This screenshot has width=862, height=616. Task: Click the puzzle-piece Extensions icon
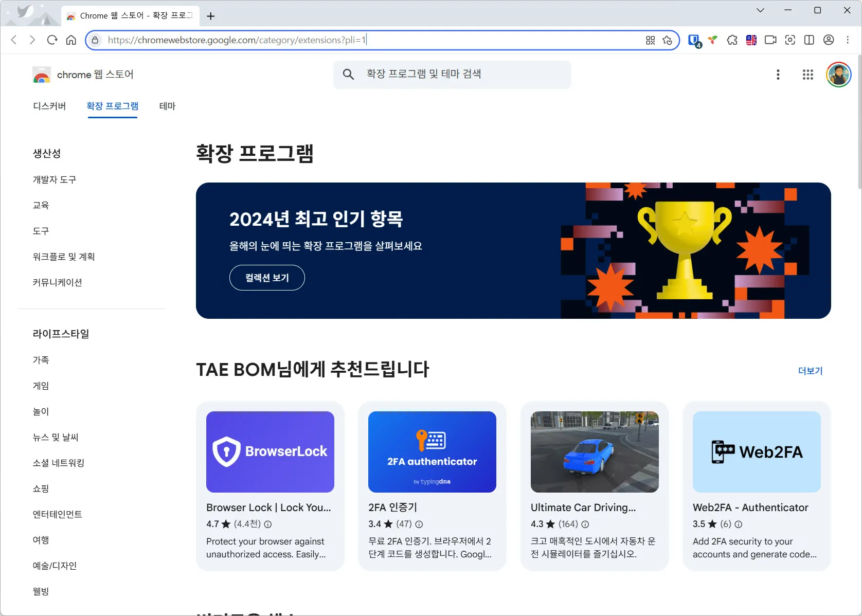(732, 40)
